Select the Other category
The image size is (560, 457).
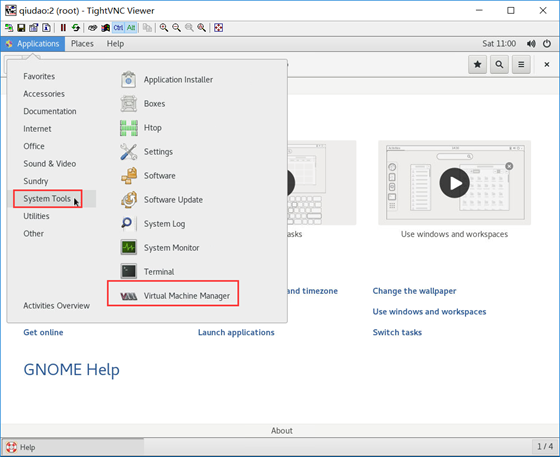(34, 234)
